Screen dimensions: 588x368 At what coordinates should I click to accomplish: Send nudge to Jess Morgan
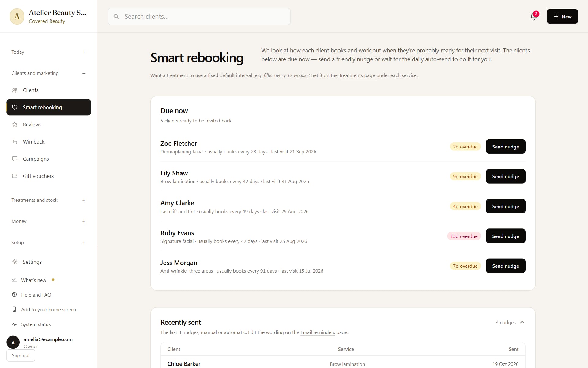506,266
